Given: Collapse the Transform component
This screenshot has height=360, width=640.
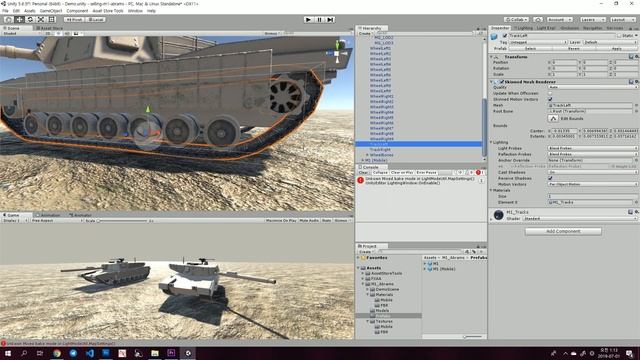Looking at the screenshot, I should [491, 57].
